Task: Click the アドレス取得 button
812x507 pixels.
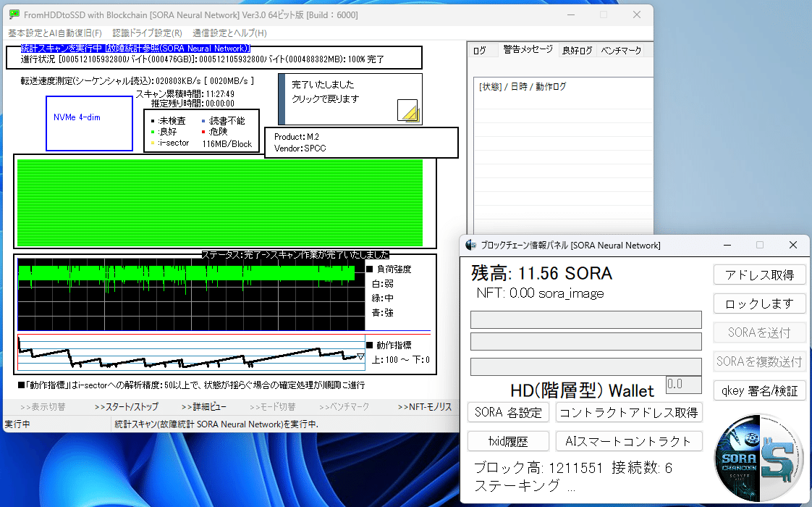Action: click(759, 275)
